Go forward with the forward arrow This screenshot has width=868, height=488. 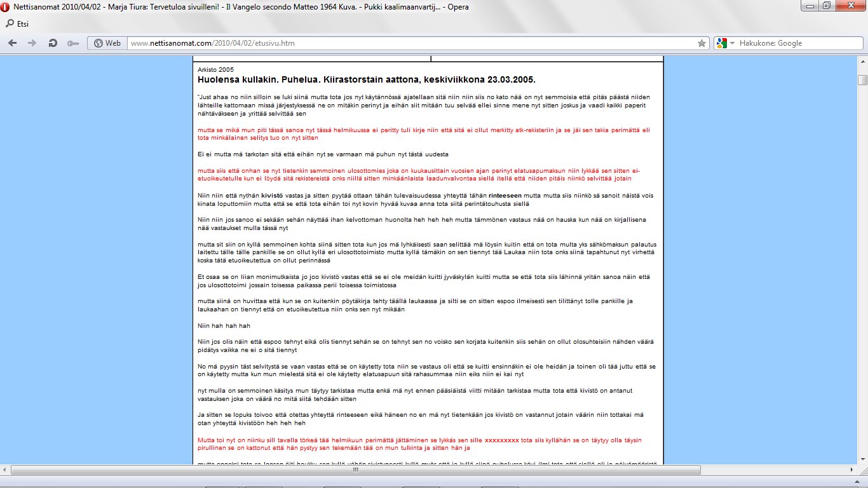point(32,43)
